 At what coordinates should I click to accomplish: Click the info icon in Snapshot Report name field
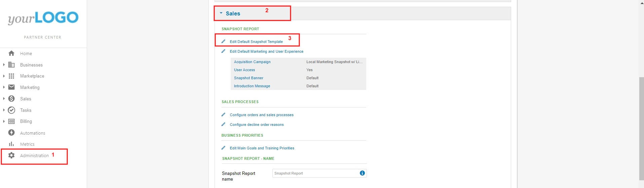tap(362, 173)
